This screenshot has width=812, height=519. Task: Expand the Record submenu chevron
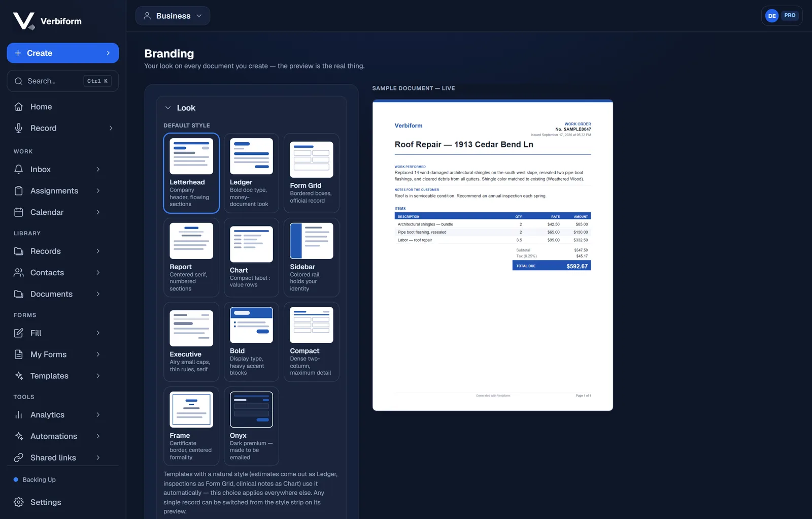click(x=111, y=128)
